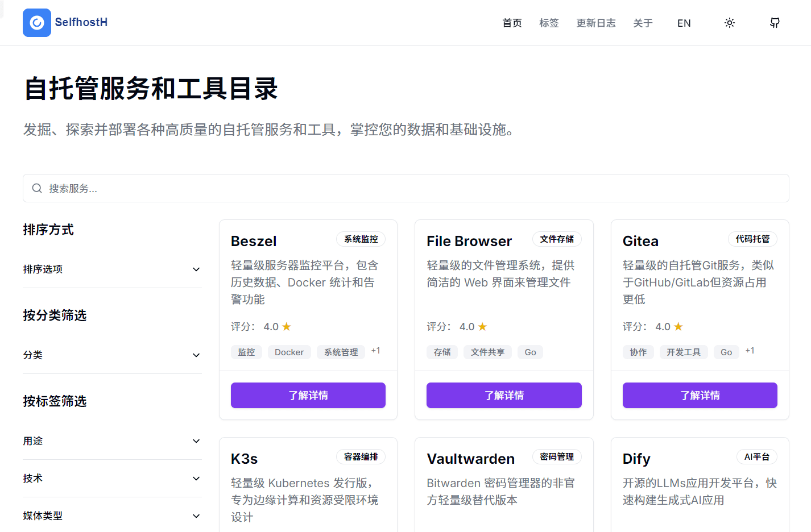
Task: Click the star rating on File Browser card
Action: pyautogui.click(x=482, y=327)
